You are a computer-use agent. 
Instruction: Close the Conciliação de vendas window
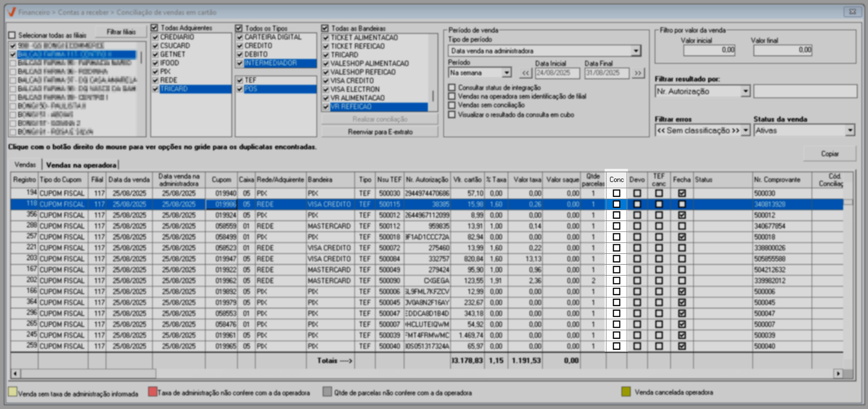click(x=852, y=12)
